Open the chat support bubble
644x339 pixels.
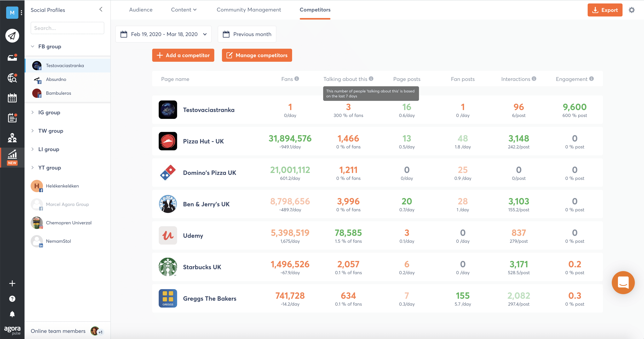pyautogui.click(x=623, y=282)
